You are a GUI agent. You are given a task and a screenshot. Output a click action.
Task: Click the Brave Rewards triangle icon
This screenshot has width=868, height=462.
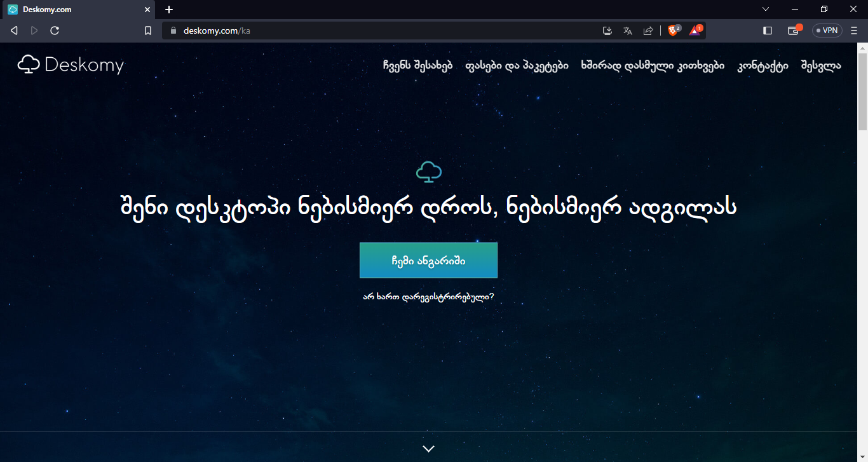[695, 30]
